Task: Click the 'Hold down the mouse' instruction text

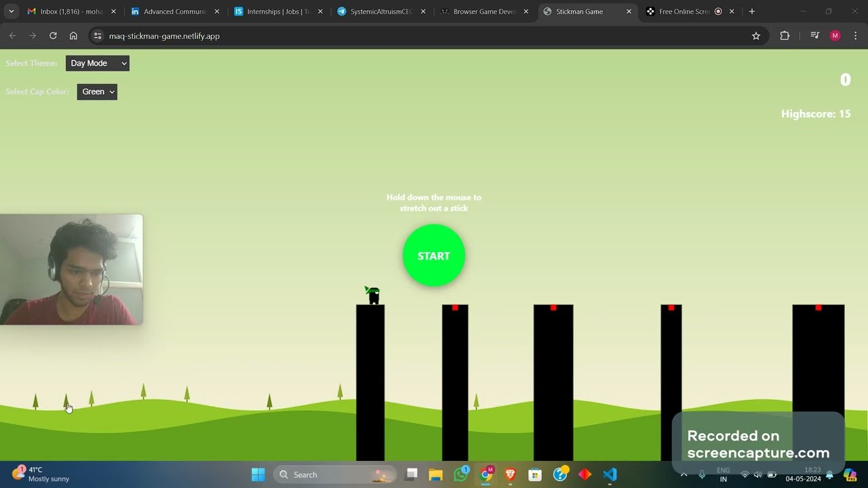Action: [x=434, y=203]
